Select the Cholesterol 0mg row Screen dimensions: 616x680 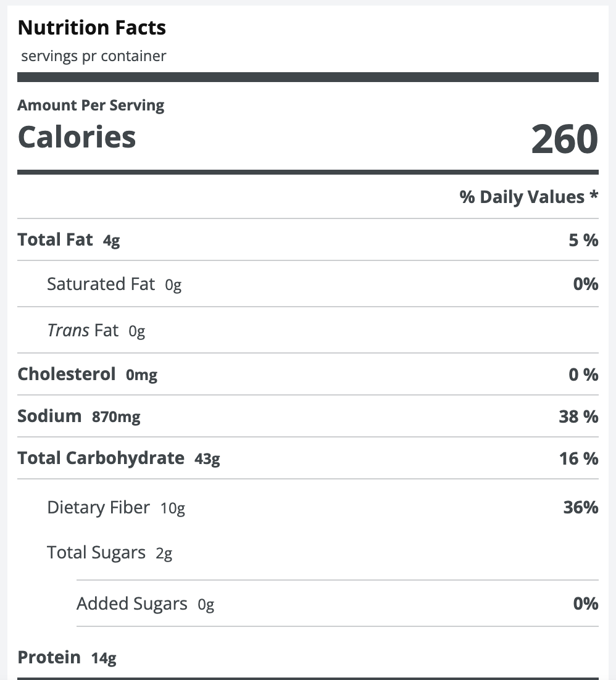pyautogui.click(x=308, y=375)
